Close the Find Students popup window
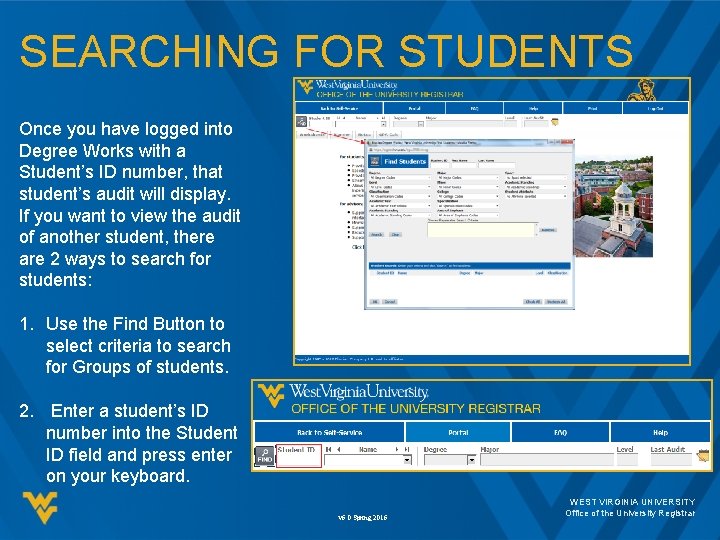This screenshot has width=720, height=540. [567, 142]
